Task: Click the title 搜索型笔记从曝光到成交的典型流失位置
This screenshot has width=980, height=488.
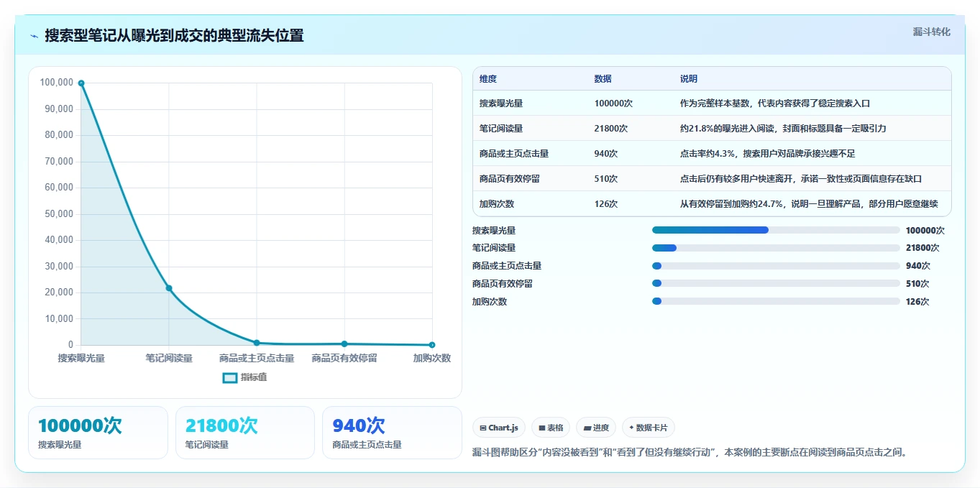Action: tap(174, 36)
